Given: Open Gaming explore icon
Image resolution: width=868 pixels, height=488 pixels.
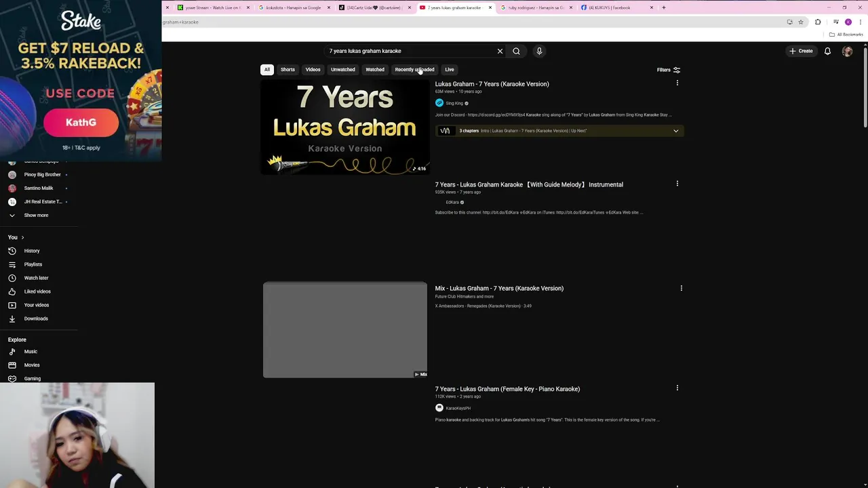Looking at the screenshot, I should pyautogui.click(x=12, y=378).
